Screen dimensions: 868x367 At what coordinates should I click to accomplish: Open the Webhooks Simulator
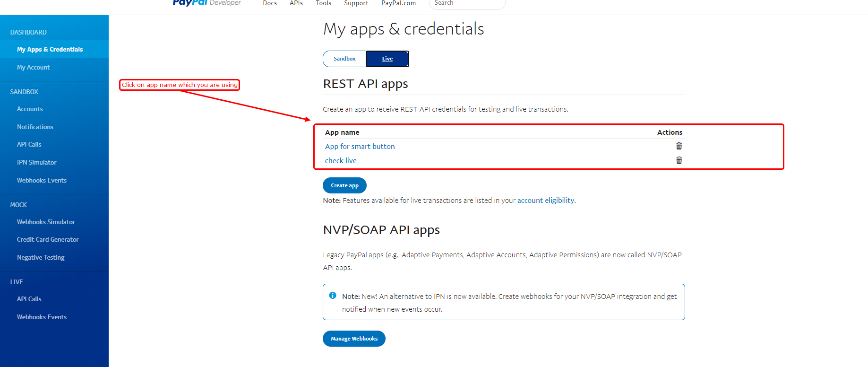(46, 222)
